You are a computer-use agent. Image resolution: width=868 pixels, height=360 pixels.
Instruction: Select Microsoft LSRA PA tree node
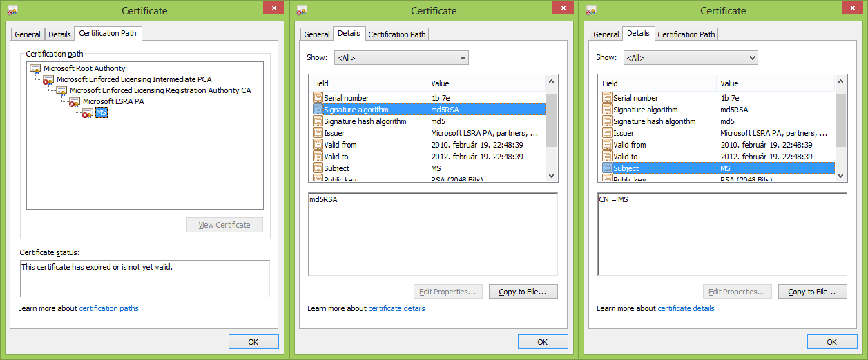point(113,102)
